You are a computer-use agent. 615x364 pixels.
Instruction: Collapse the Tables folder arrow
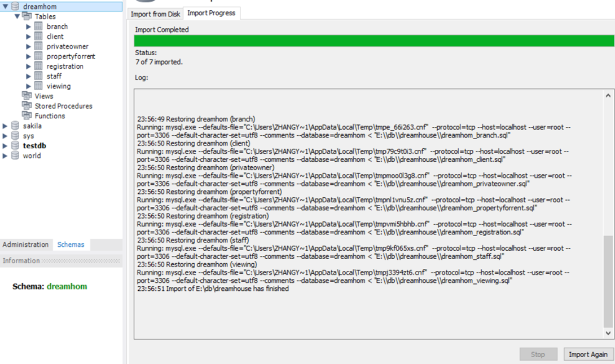[x=17, y=16]
